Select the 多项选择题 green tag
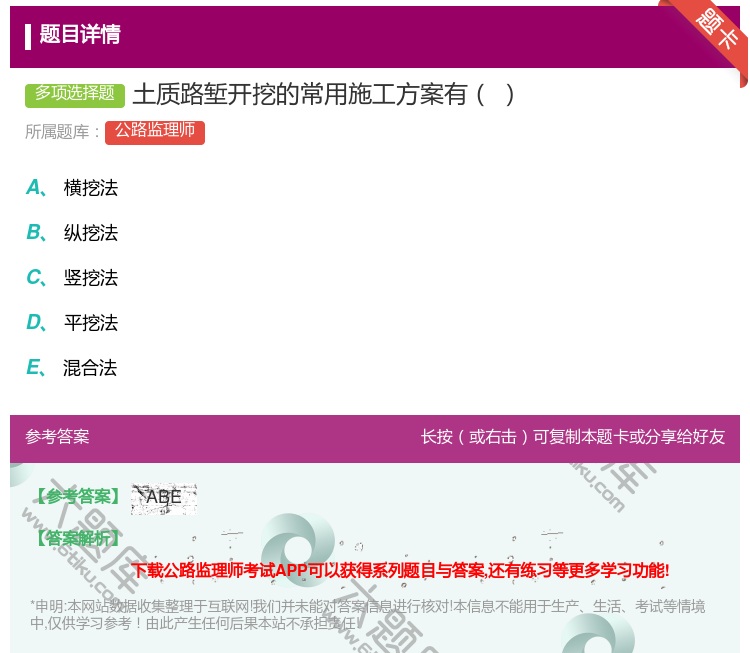Screen dimensions: 750x653 click(75, 95)
